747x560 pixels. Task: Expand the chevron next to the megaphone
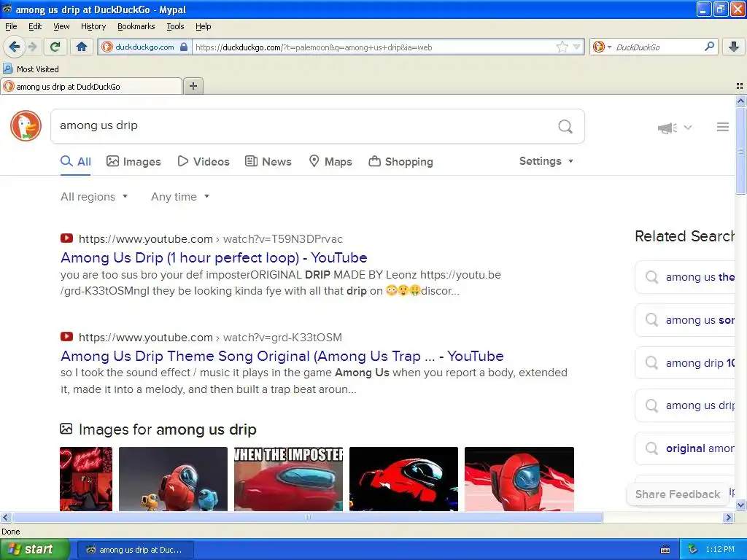point(688,128)
